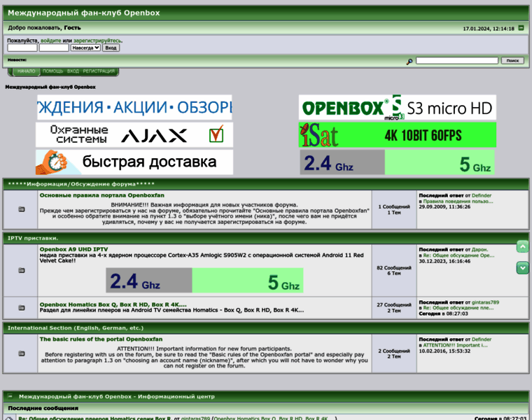Open the OPENBOX S3 micro HD banner
Screen dimensions: 532x420
point(398,107)
